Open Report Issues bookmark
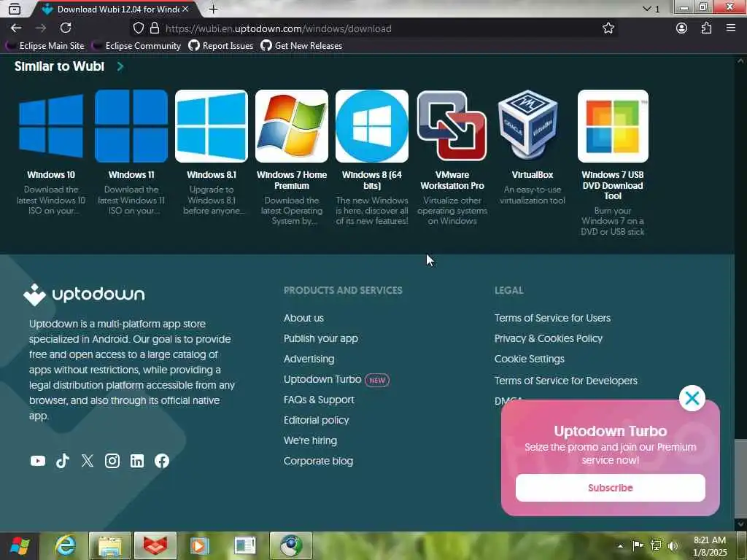Screen dimensions: 747x560 [220, 46]
